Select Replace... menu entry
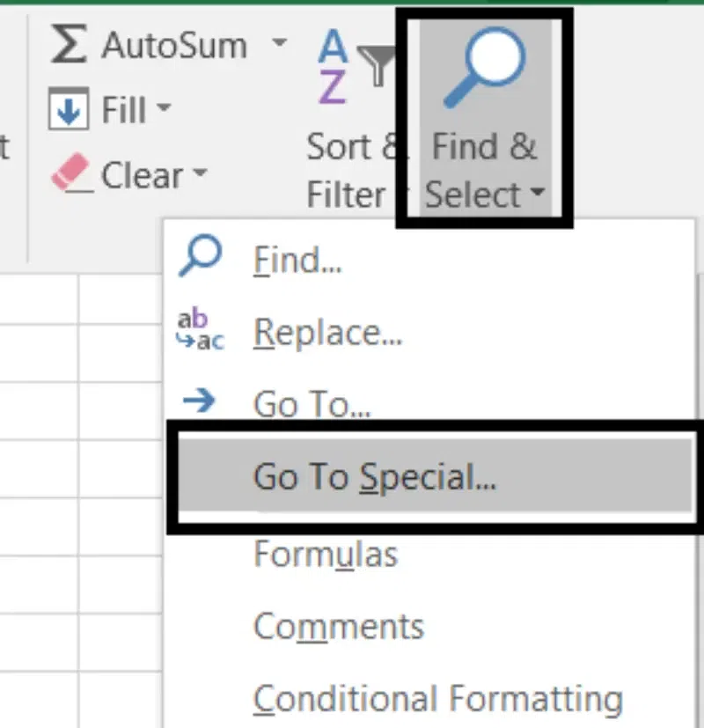This screenshot has width=704, height=728. tap(328, 332)
